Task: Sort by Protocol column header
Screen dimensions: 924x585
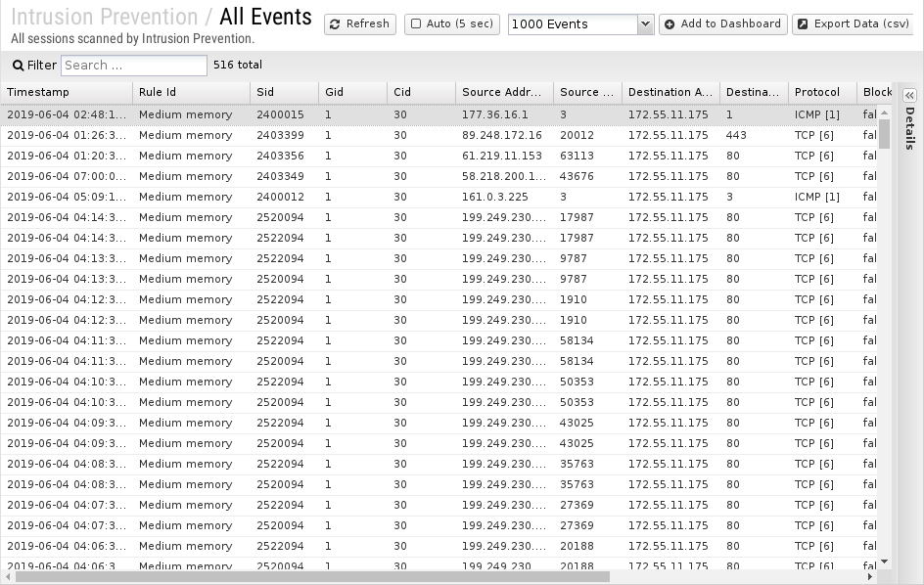Action: point(822,93)
